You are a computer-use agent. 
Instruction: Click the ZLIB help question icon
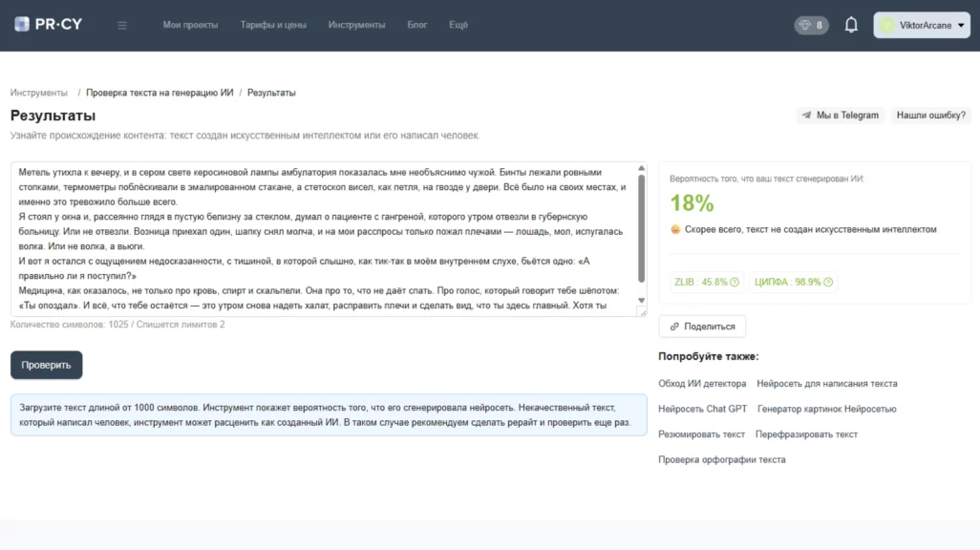tap(735, 283)
